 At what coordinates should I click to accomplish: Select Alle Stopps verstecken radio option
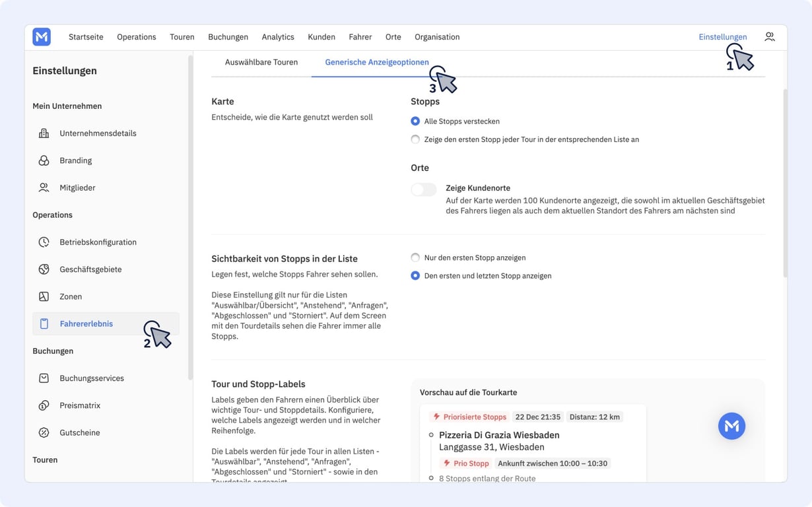point(415,121)
